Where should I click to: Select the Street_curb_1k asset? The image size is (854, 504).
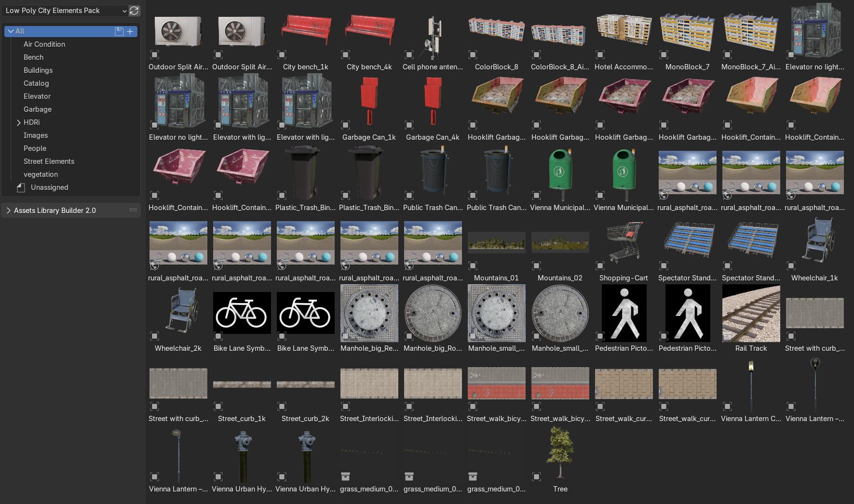[x=242, y=389]
